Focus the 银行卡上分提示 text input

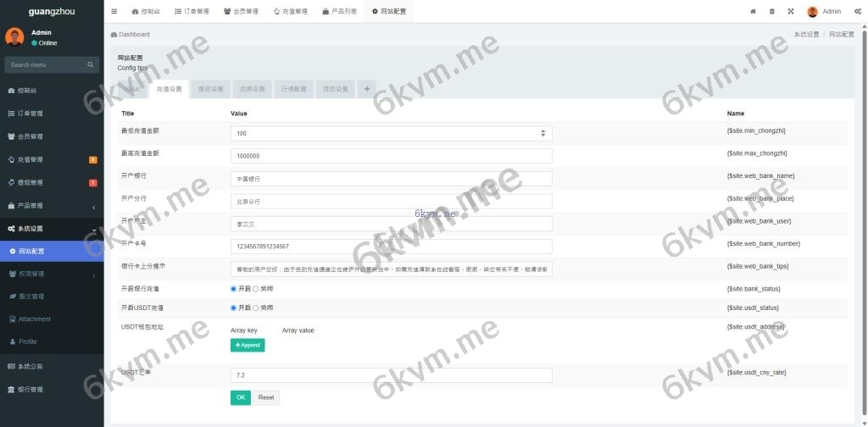coord(392,269)
